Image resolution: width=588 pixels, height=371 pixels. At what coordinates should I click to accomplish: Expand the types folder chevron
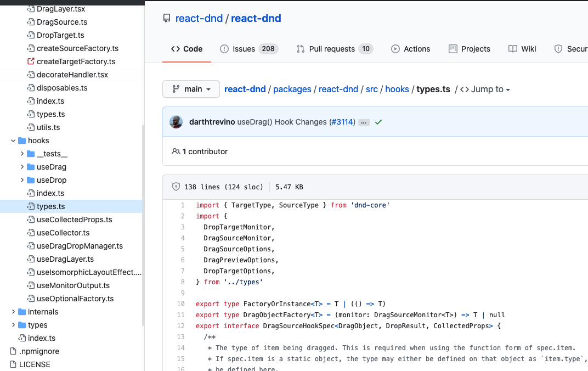click(x=13, y=325)
